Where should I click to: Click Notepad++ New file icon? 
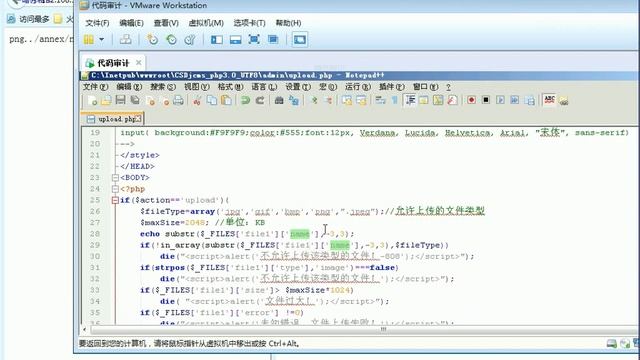[x=93, y=100]
